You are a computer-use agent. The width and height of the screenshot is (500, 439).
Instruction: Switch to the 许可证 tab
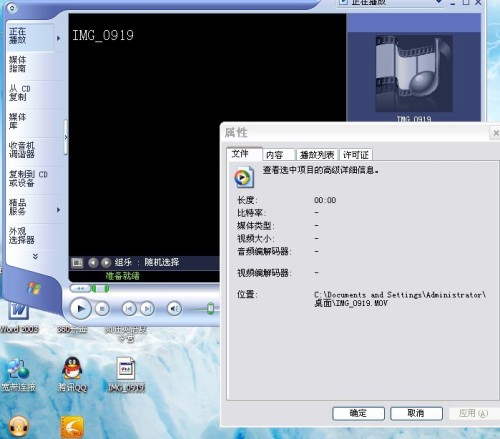tap(356, 155)
